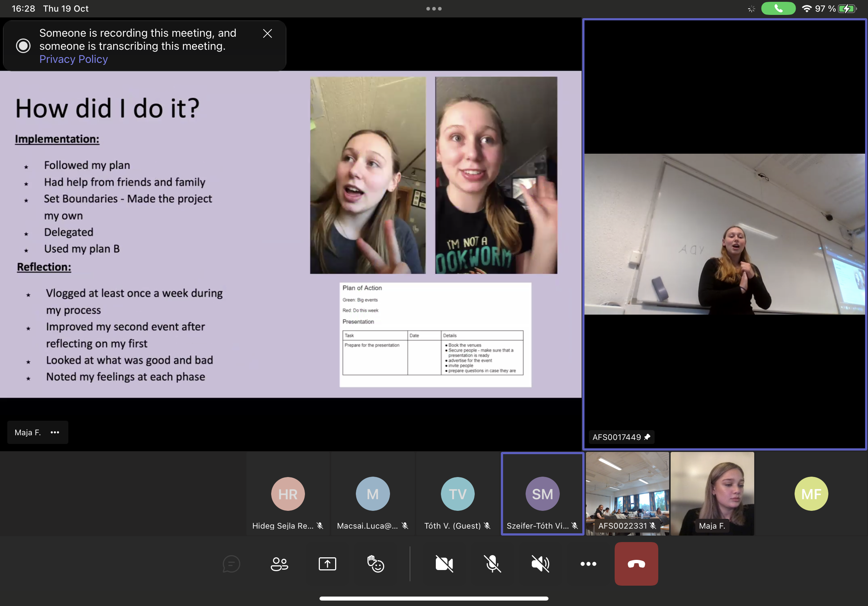Open the Privacy Policy link
Image resolution: width=868 pixels, height=606 pixels.
coord(73,59)
